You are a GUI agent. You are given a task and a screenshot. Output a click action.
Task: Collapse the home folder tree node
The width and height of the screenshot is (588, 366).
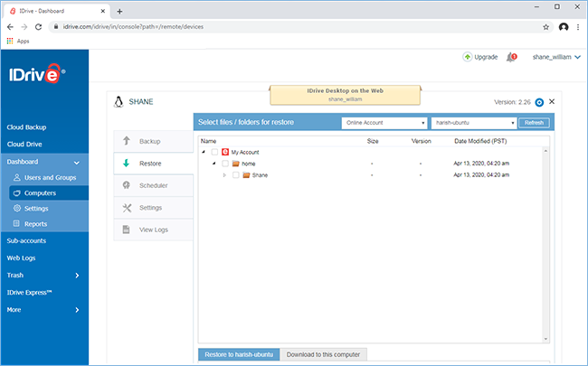(214, 164)
